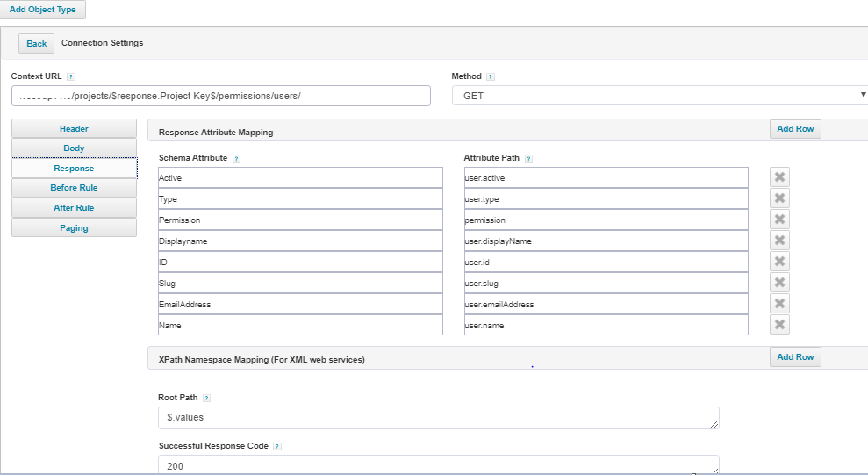Delete the Active attribute mapping row

pos(779,177)
